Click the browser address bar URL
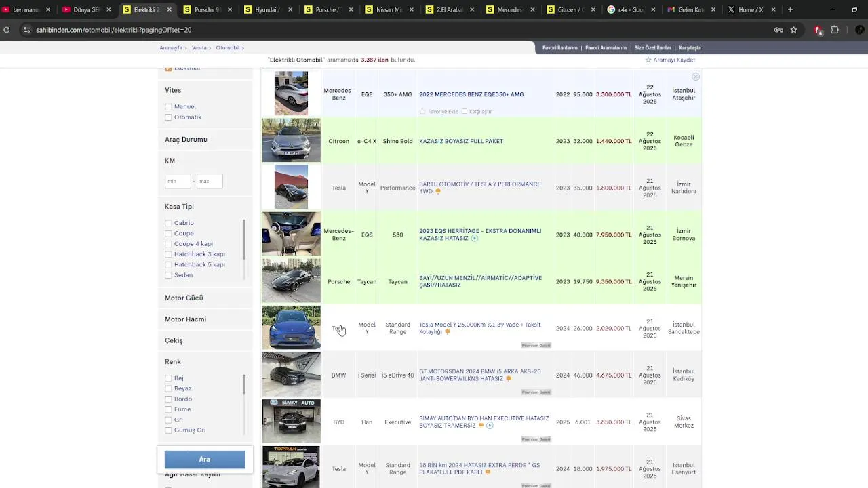The image size is (868, 488). 114,30
